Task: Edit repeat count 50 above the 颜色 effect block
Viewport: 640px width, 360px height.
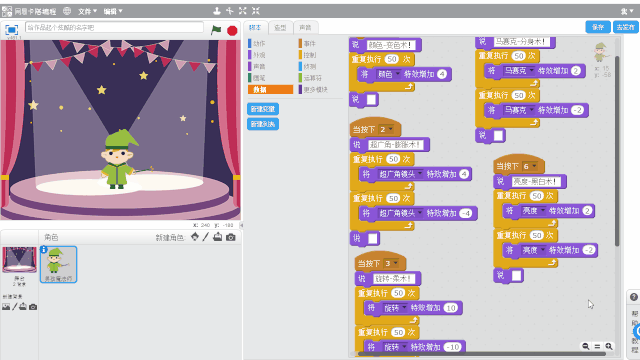Action: (392, 59)
